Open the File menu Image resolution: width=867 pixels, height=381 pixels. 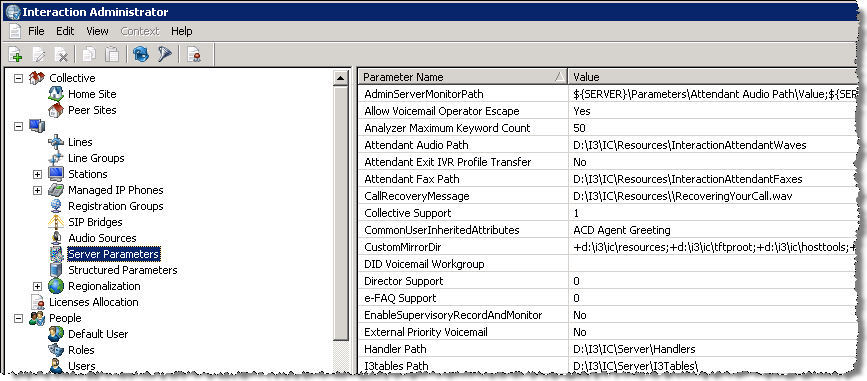click(36, 31)
